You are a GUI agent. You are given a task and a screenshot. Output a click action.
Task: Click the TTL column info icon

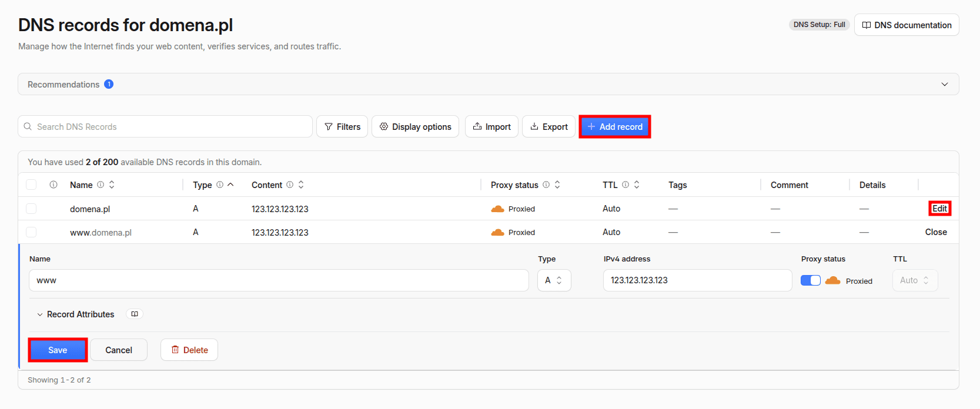[x=626, y=185]
